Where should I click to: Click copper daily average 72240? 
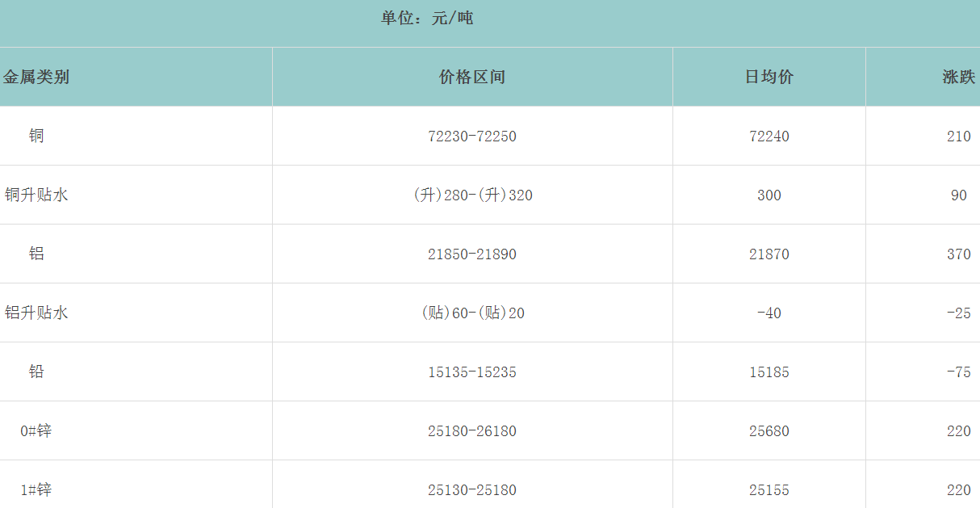769,136
